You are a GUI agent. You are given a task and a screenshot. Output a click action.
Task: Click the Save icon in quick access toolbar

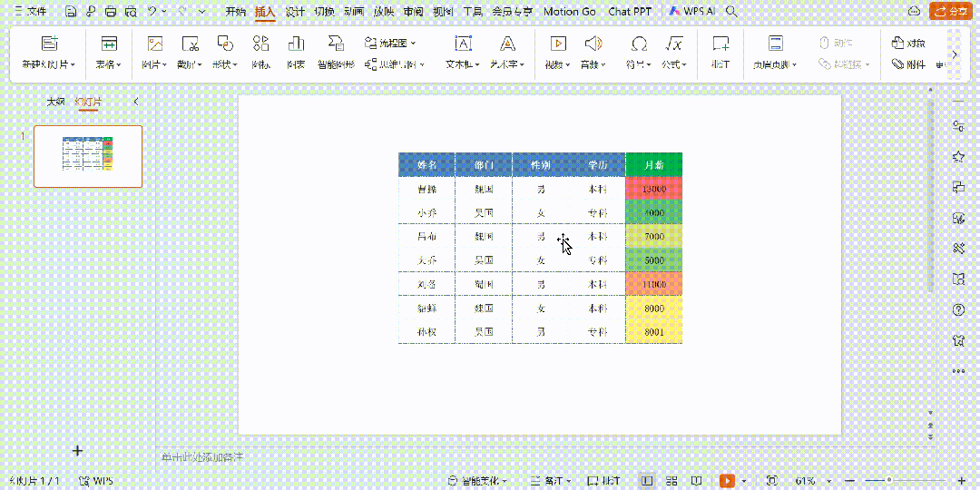pos(72,11)
